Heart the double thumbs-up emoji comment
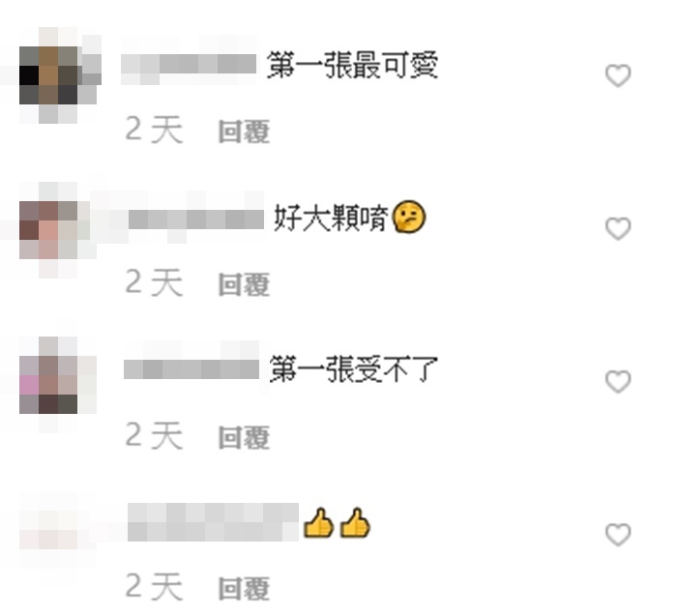This screenshot has width=677, height=616. pyautogui.click(x=618, y=535)
